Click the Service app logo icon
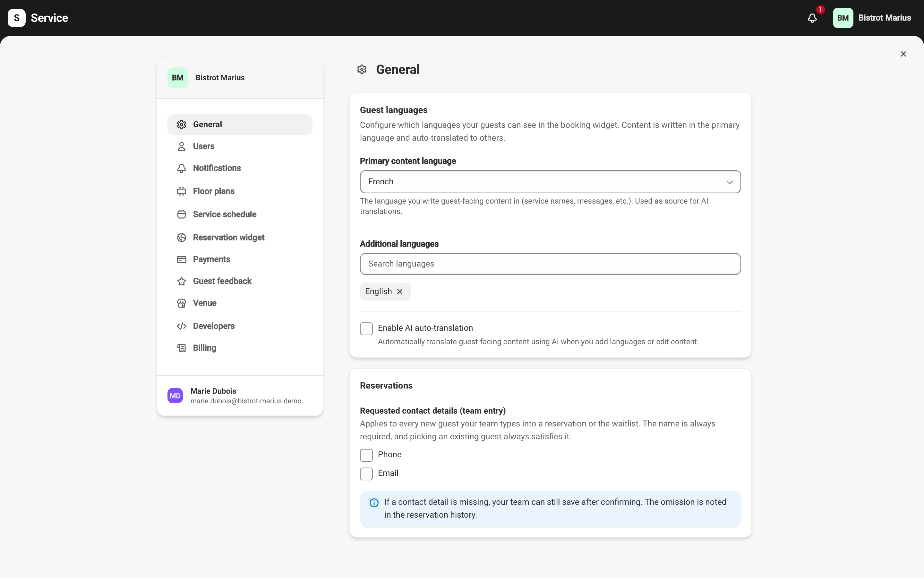The image size is (924, 578). 16,18
